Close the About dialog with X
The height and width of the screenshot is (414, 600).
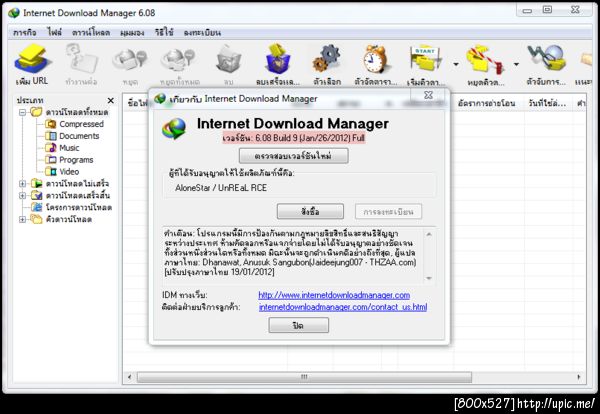point(429,95)
